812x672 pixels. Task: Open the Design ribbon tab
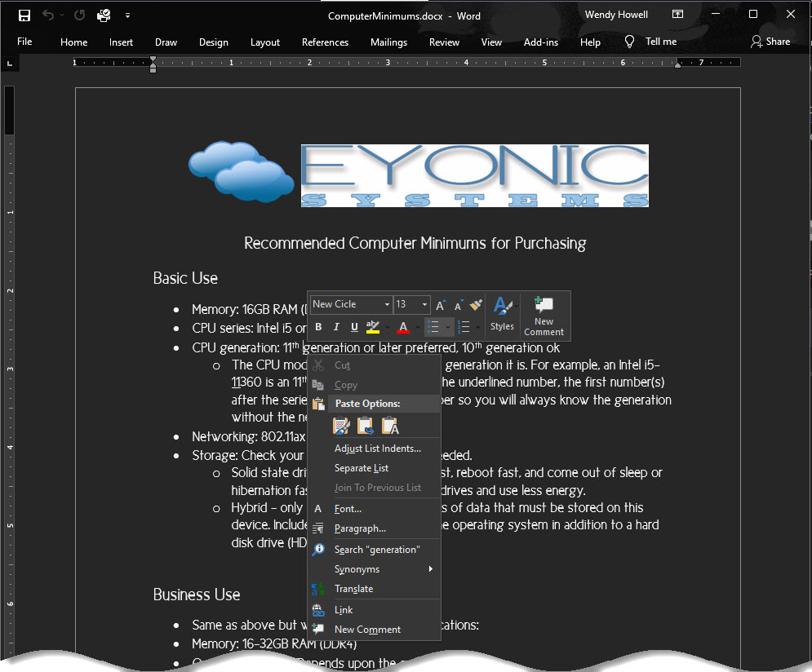point(213,42)
